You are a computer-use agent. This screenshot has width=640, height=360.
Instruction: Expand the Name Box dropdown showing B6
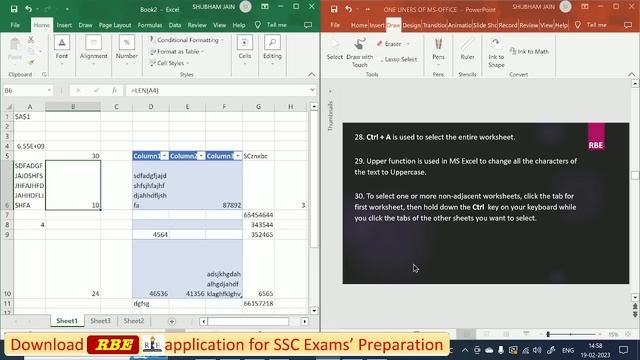[x=49, y=90]
